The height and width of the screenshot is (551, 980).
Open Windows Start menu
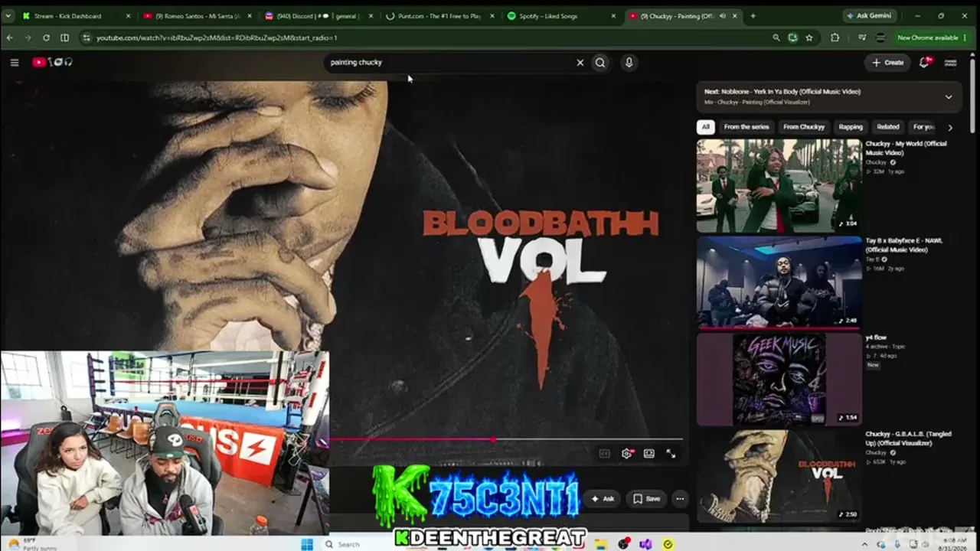307,544
